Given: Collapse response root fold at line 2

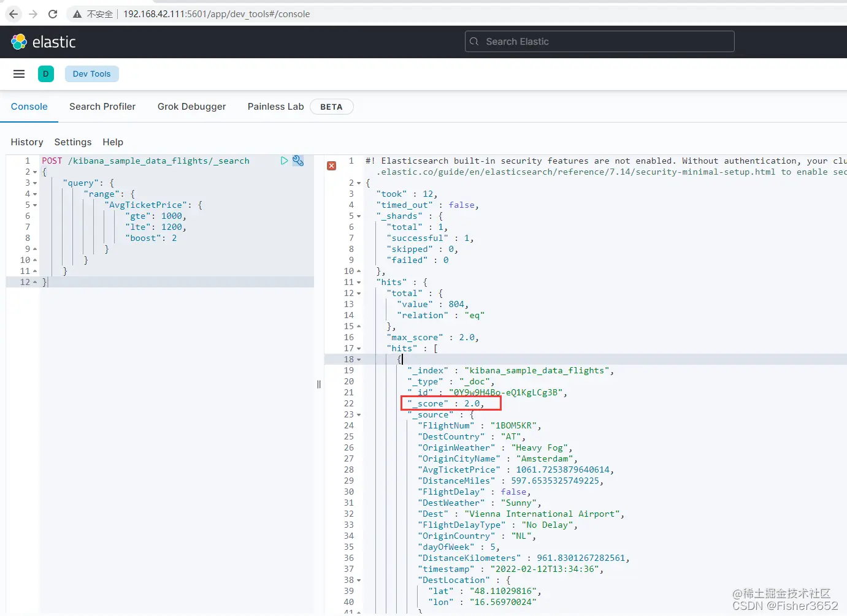Looking at the screenshot, I should 359,183.
